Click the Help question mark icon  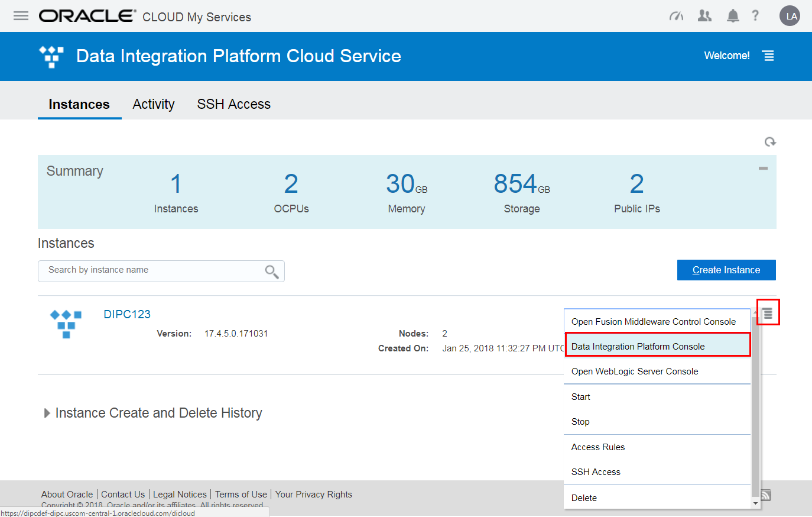(756, 16)
